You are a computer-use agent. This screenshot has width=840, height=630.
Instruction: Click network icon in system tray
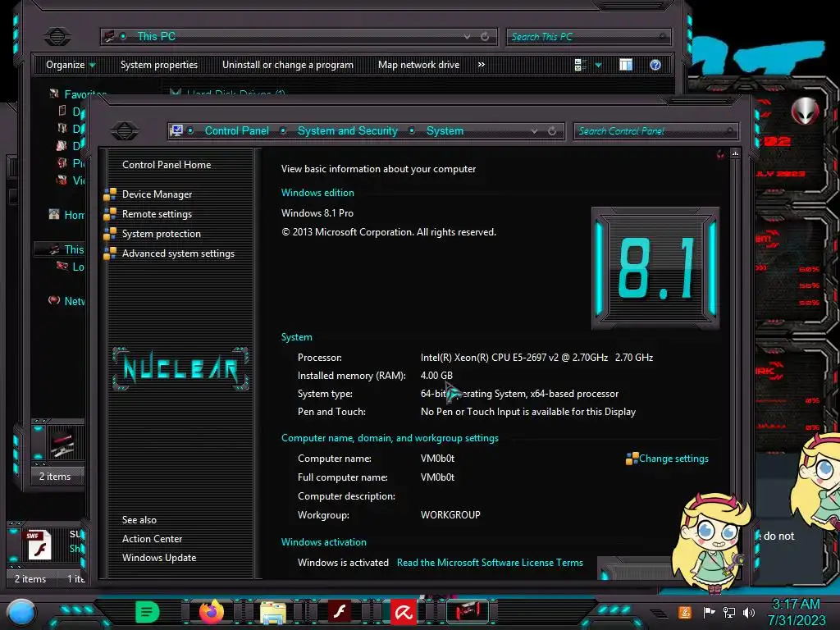729,612
